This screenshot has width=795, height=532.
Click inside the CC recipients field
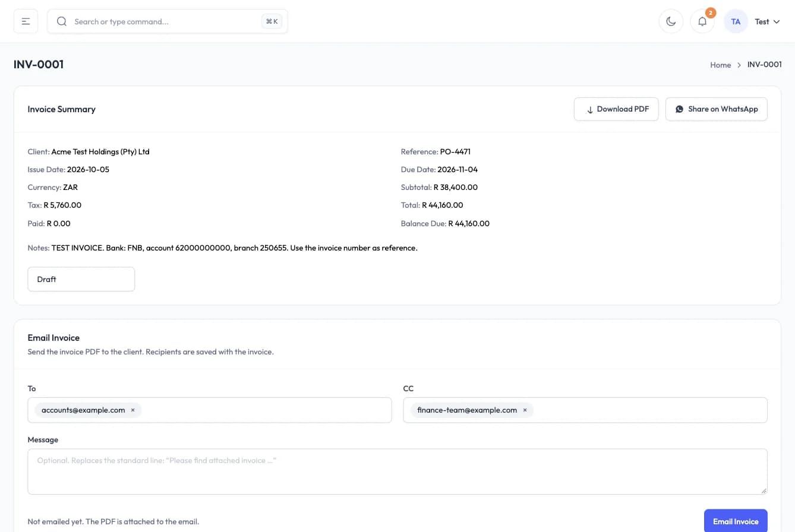pos(585,410)
